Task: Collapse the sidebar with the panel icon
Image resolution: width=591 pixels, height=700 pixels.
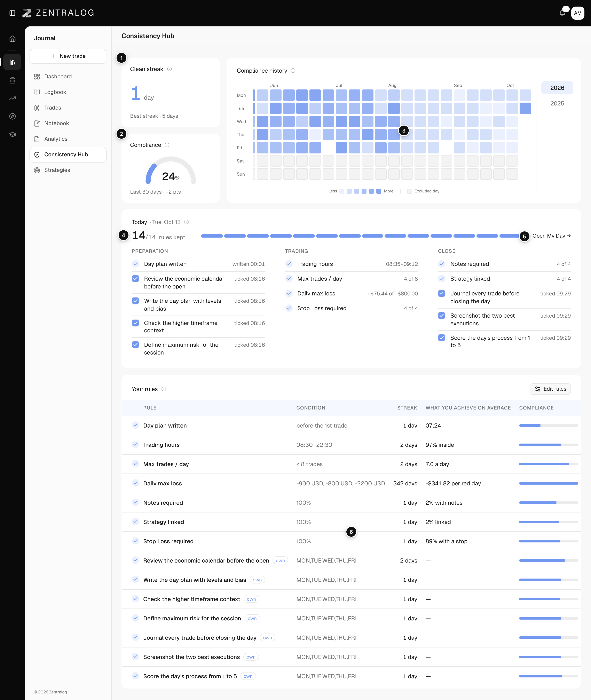Action: click(12, 13)
